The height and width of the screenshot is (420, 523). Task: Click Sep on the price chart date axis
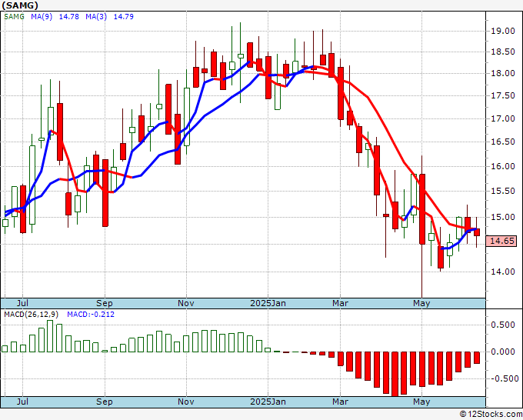105,303
